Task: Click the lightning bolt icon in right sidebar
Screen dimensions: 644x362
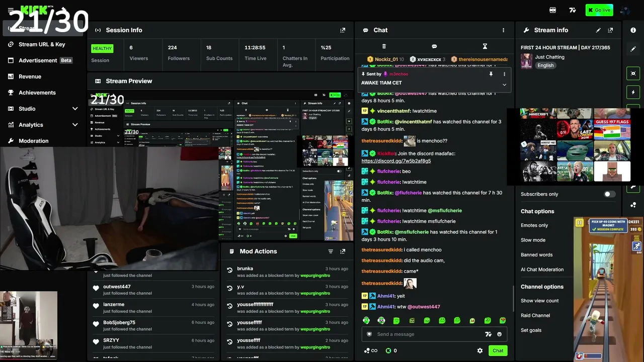Action: click(x=633, y=93)
